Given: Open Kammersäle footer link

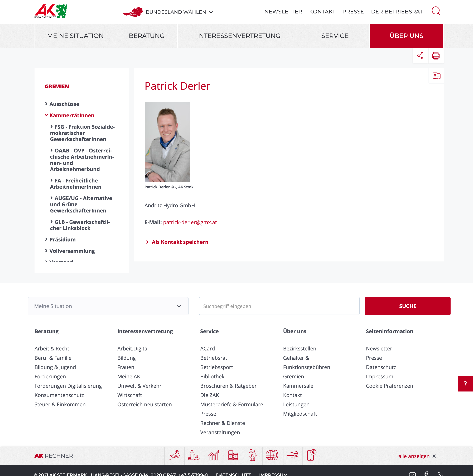Looking at the screenshot, I should tap(298, 386).
